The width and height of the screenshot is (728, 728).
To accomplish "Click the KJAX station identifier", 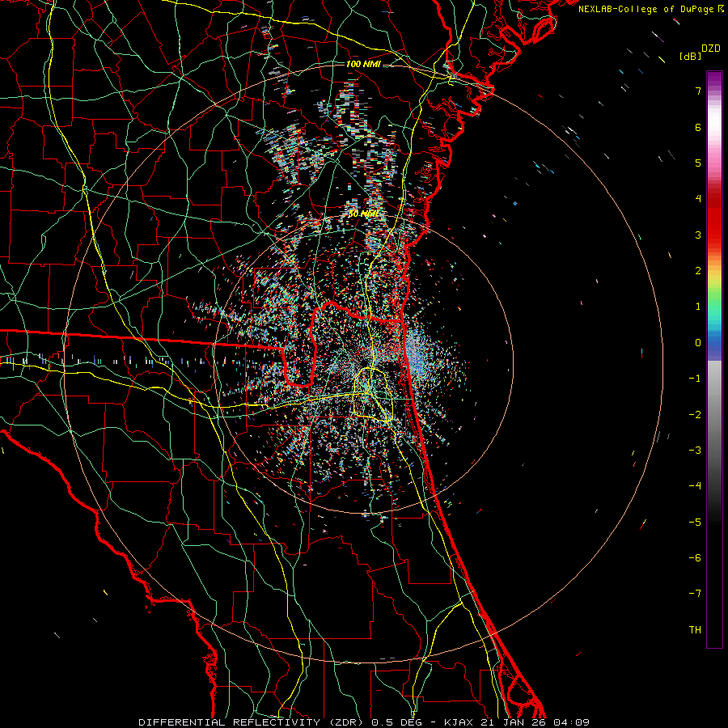I will pyautogui.click(x=458, y=722).
